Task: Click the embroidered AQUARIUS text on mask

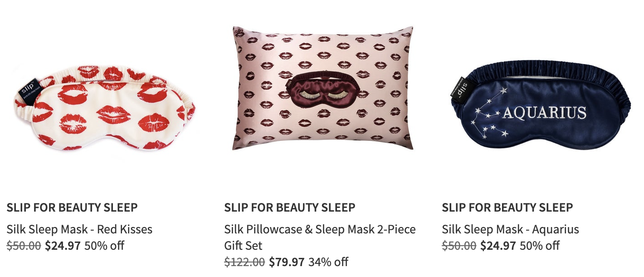Action: (x=544, y=112)
